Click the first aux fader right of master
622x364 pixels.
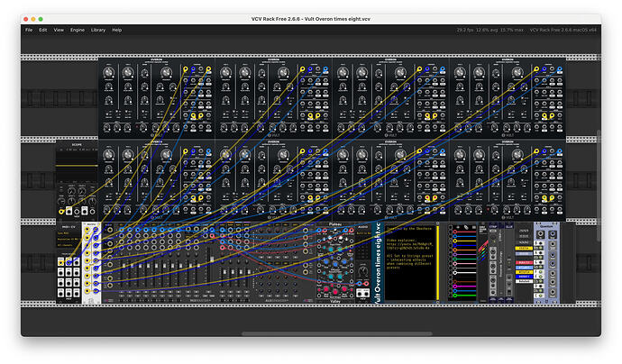pos(225,272)
